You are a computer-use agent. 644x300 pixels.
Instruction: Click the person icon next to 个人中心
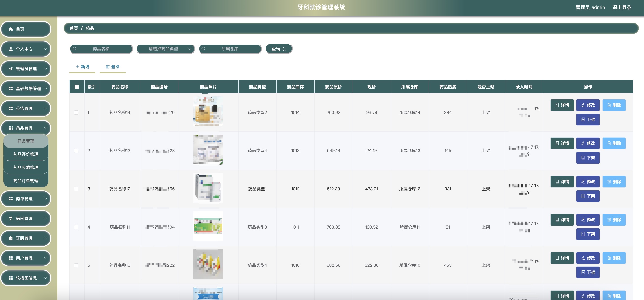[11, 49]
